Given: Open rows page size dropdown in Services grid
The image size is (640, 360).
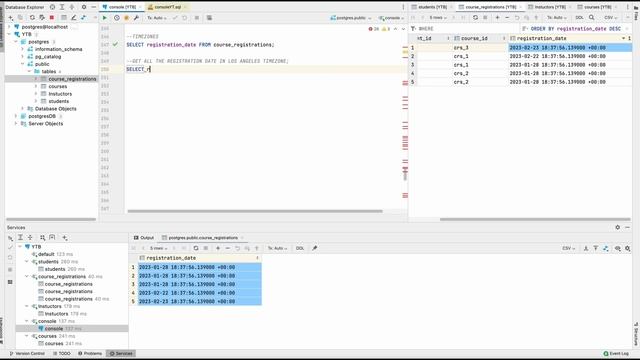Looking at the screenshot, I should click(x=158, y=248).
